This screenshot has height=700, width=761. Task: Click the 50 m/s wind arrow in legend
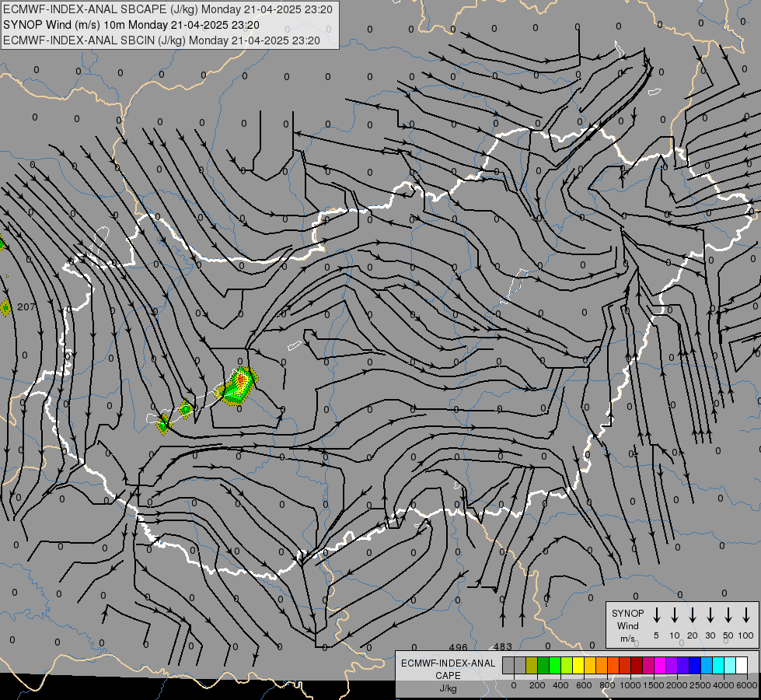coord(728,615)
